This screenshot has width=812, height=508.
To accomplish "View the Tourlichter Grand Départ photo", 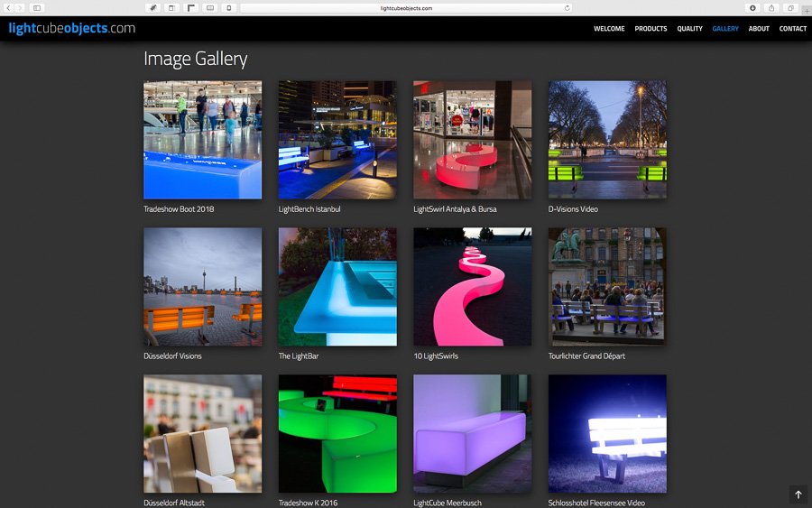I will (x=607, y=287).
